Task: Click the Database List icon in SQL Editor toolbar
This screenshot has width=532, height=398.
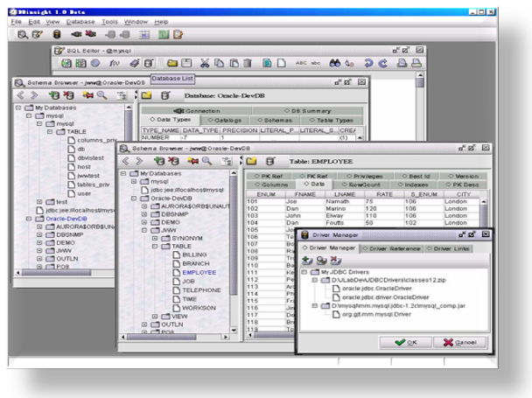Action: (x=148, y=63)
